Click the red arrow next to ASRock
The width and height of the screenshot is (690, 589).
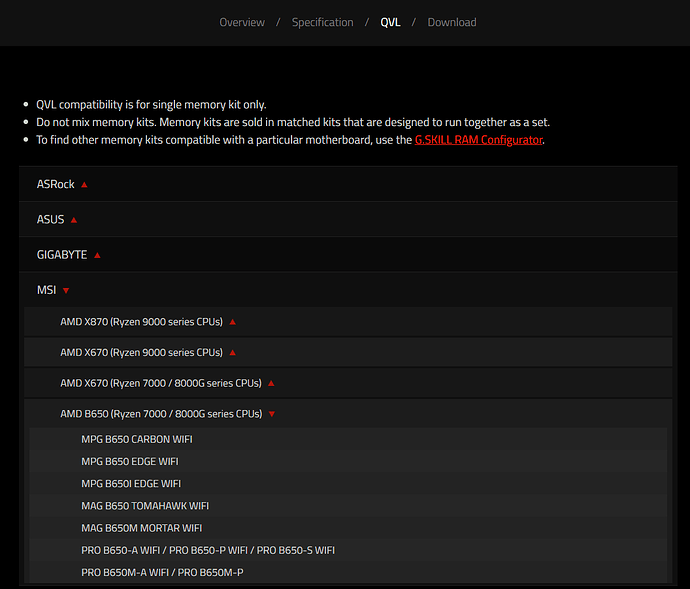tap(84, 184)
